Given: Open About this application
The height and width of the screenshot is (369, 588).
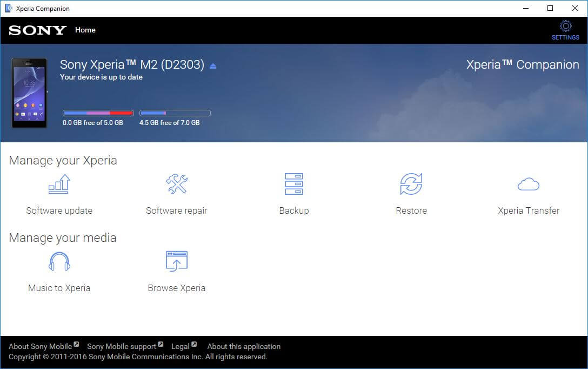Looking at the screenshot, I should coord(244,346).
